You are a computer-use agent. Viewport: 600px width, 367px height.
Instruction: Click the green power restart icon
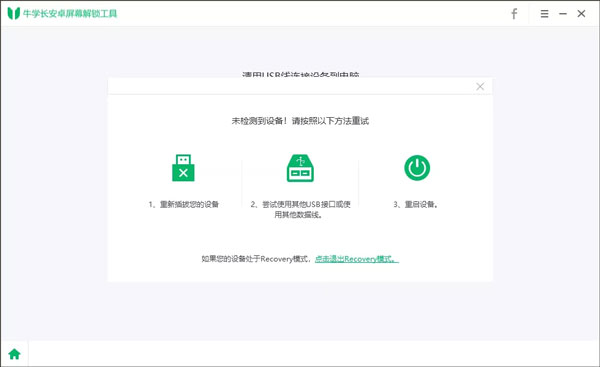[x=417, y=168]
